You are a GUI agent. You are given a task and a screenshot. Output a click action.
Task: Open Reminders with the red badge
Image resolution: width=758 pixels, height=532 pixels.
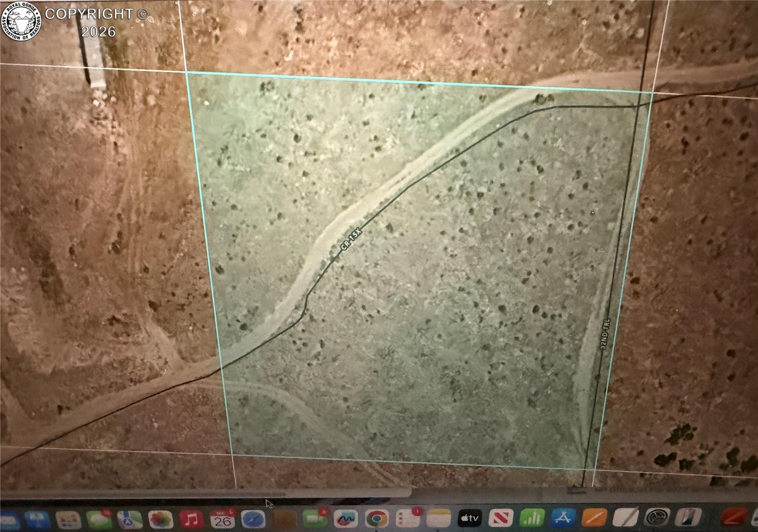[408, 519]
